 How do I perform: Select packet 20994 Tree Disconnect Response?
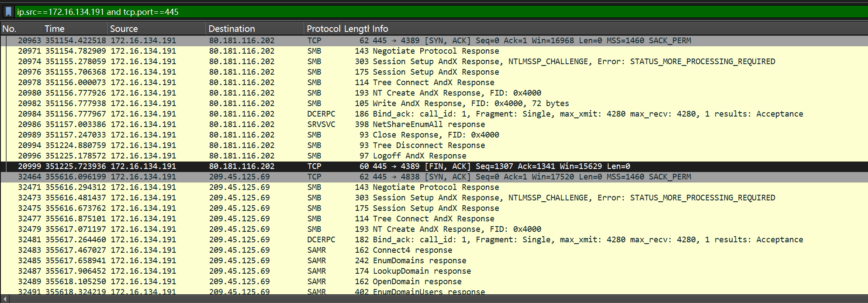(434, 145)
